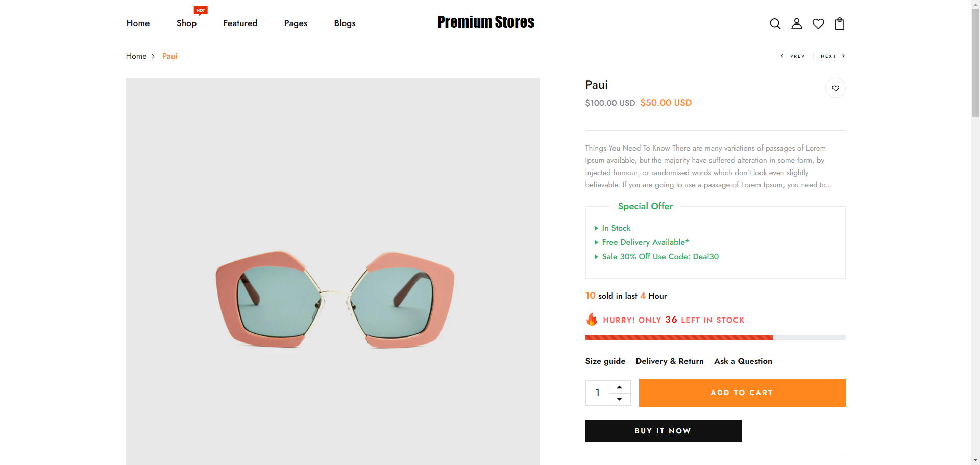Click the quantity input field

click(x=598, y=393)
